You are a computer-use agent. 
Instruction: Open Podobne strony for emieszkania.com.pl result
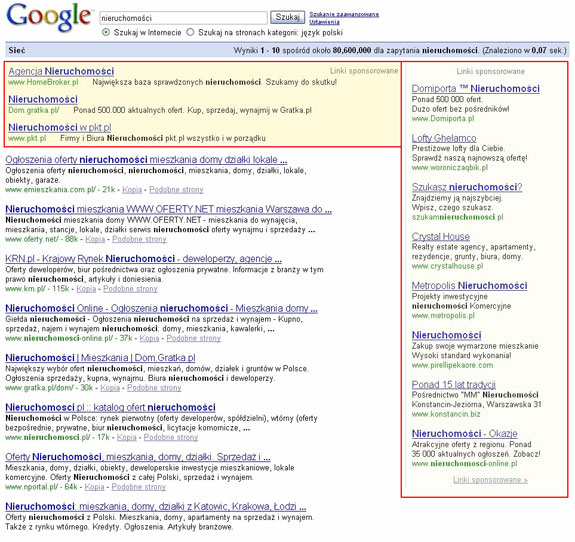tap(176, 190)
